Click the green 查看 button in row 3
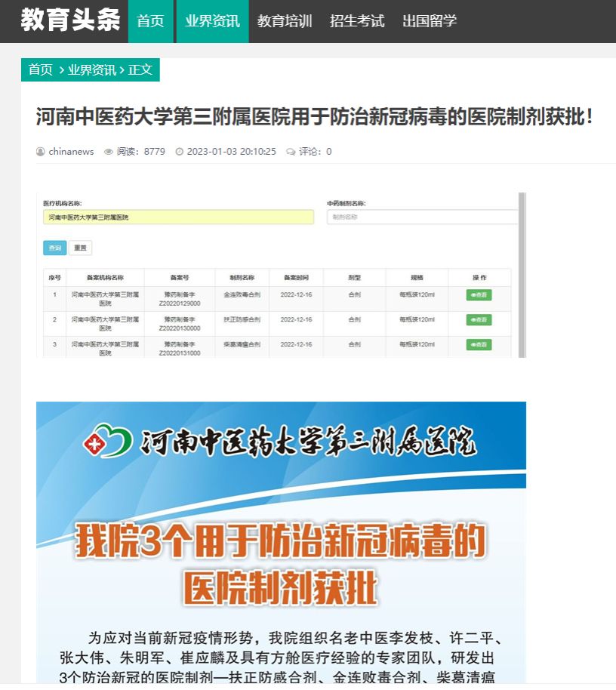The image size is (616, 690). pyautogui.click(x=479, y=344)
